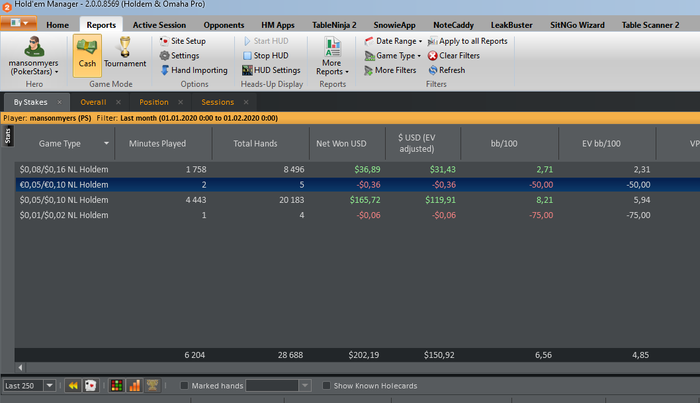Sort by Net Won USD column

pos(341,143)
